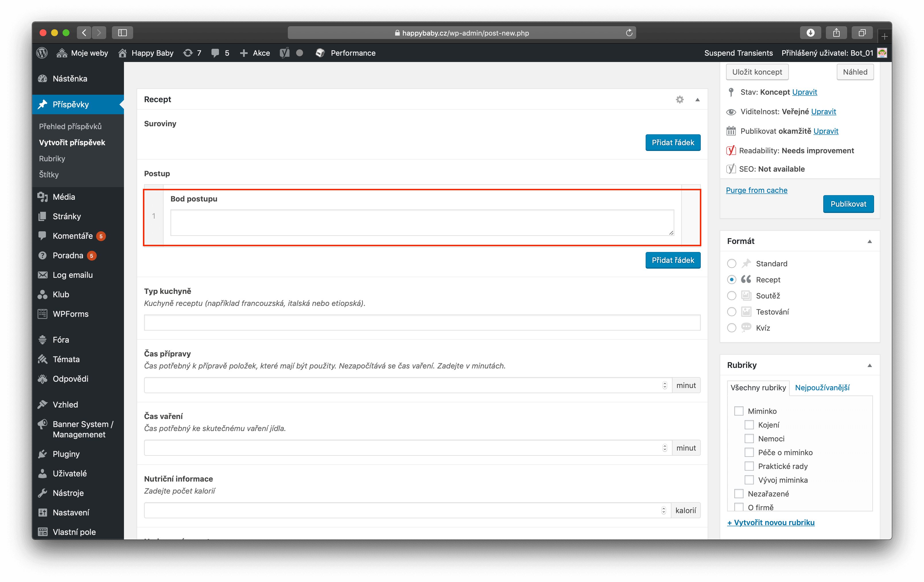
Task: Switch to the Nejpoužívanější tab
Action: pyautogui.click(x=822, y=387)
